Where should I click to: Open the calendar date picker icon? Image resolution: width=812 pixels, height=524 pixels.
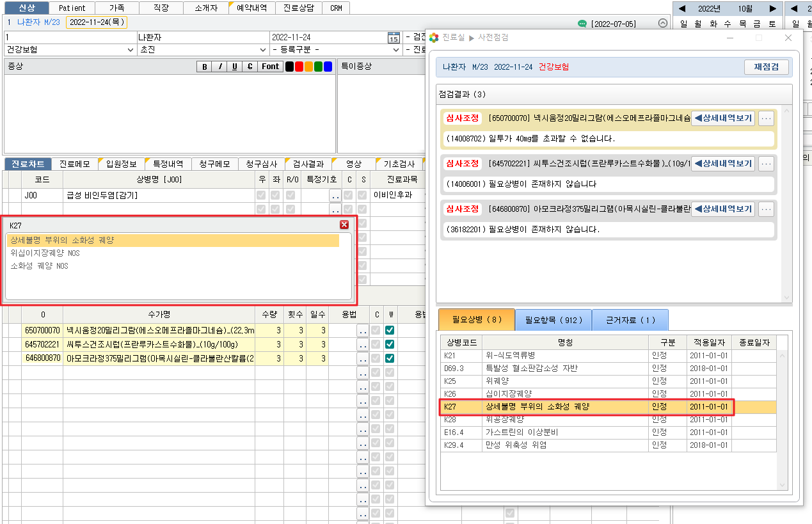(394, 38)
